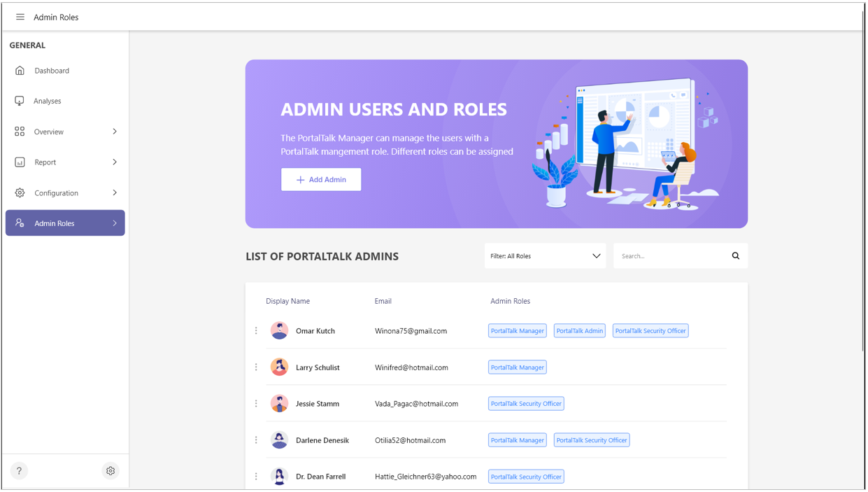This screenshot has width=868, height=492.
Task: Expand the Overview sidebar chevron
Action: [115, 132]
